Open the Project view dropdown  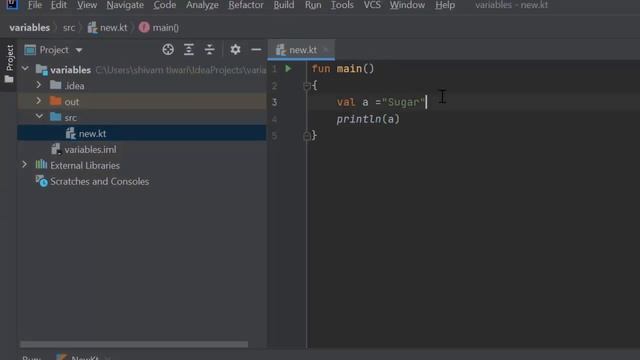pyautogui.click(x=79, y=50)
